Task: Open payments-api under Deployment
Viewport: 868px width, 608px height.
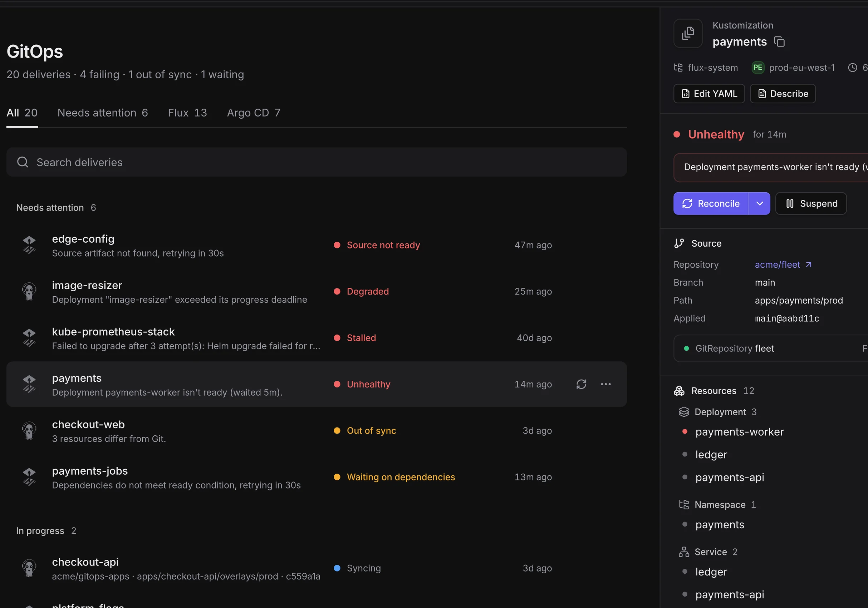Action: (730, 477)
